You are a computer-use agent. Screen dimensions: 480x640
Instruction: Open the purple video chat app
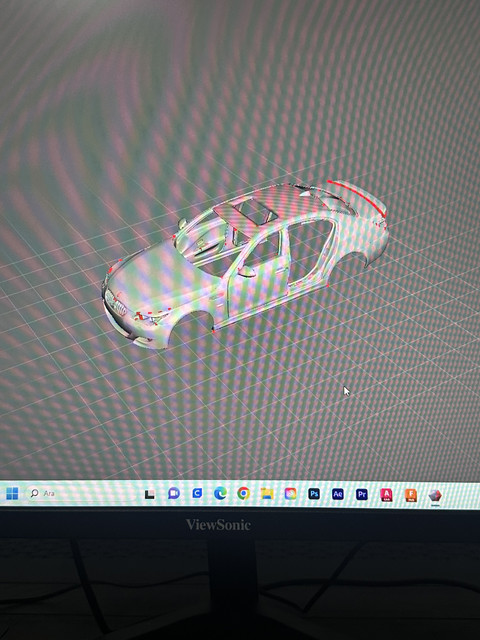tap(174, 493)
